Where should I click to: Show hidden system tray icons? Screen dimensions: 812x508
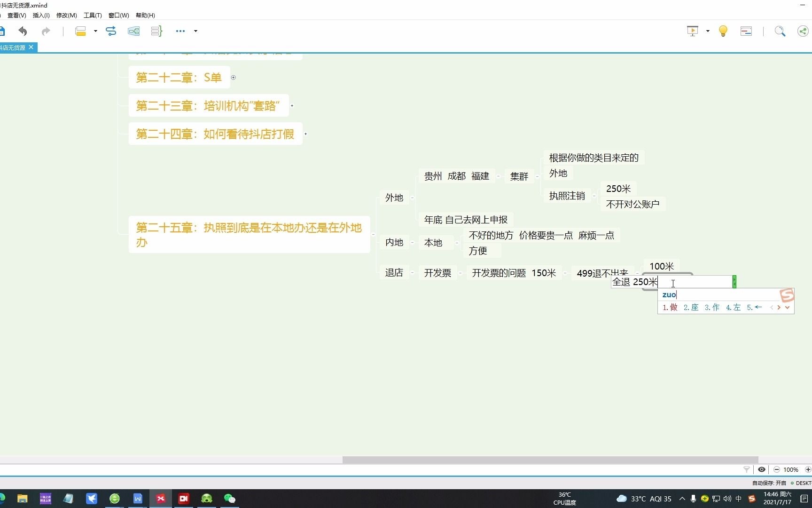pyautogui.click(x=682, y=499)
